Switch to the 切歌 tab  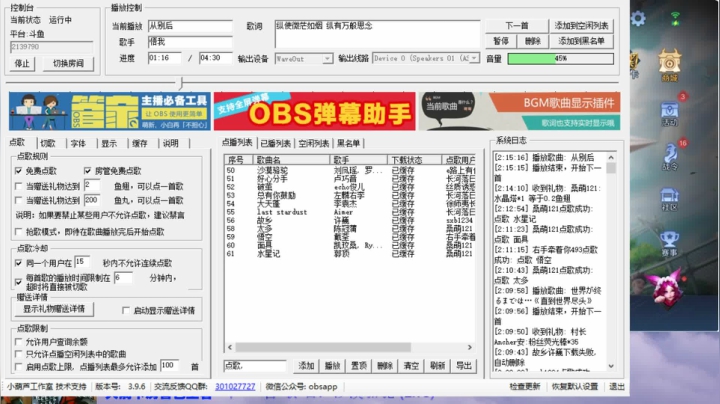point(48,143)
